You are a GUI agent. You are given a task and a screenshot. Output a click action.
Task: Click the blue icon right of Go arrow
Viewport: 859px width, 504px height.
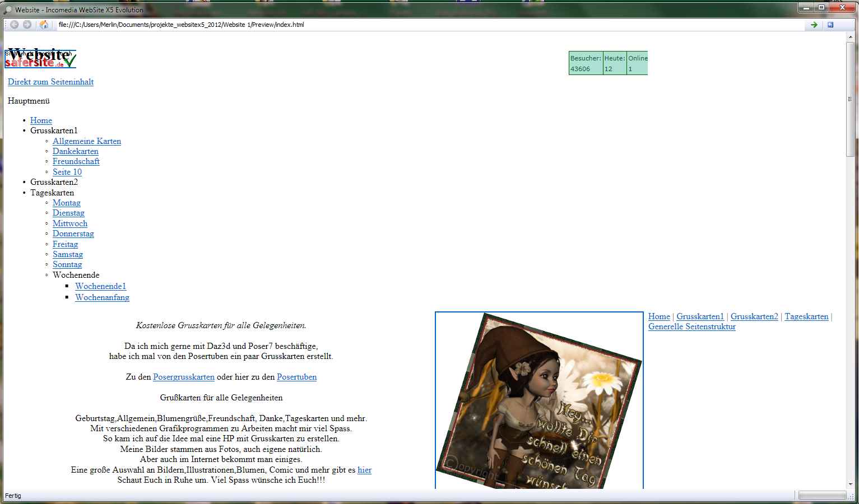830,25
